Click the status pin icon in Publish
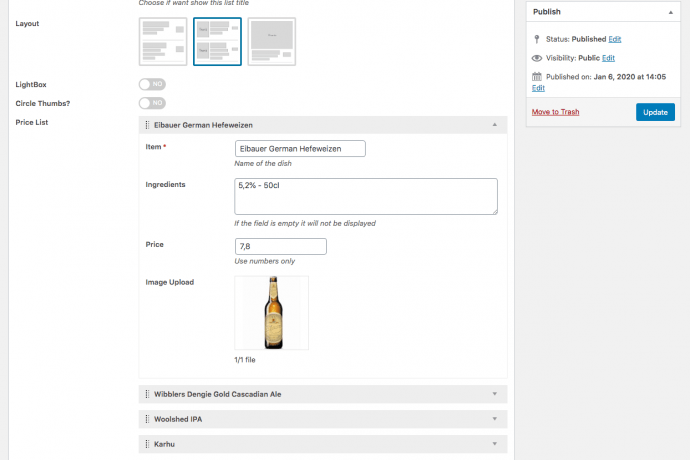 click(x=537, y=39)
